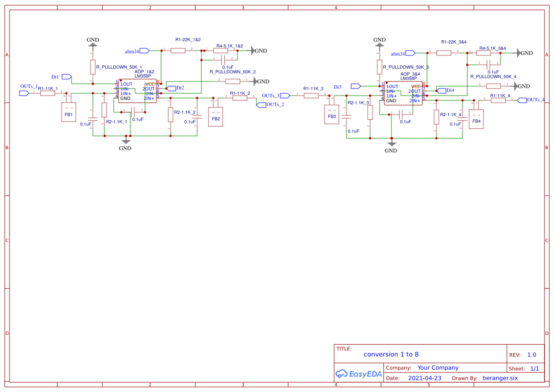Screen dimensions: 554x392
Task: Click the REV 1.0 revision value
Action: click(532, 354)
